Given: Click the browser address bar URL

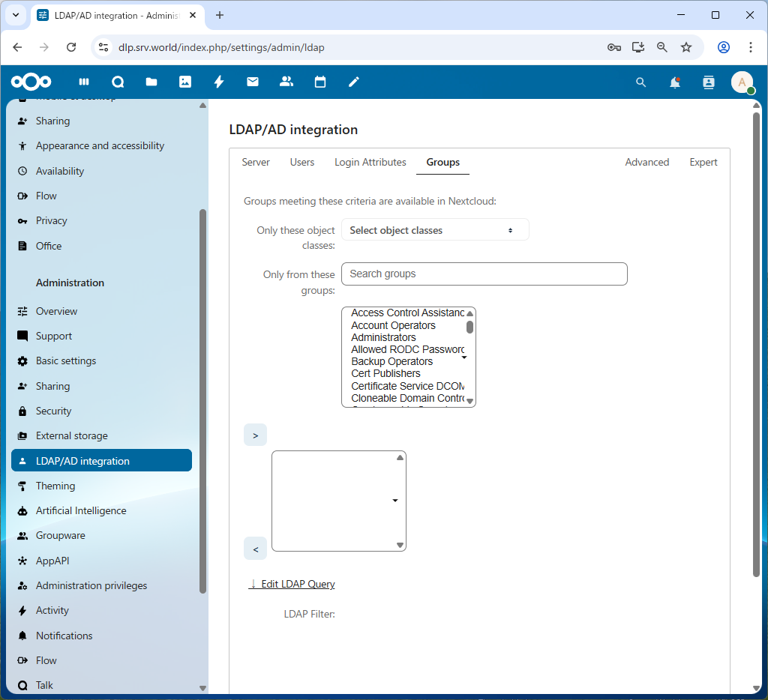Looking at the screenshot, I should coord(221,47).
